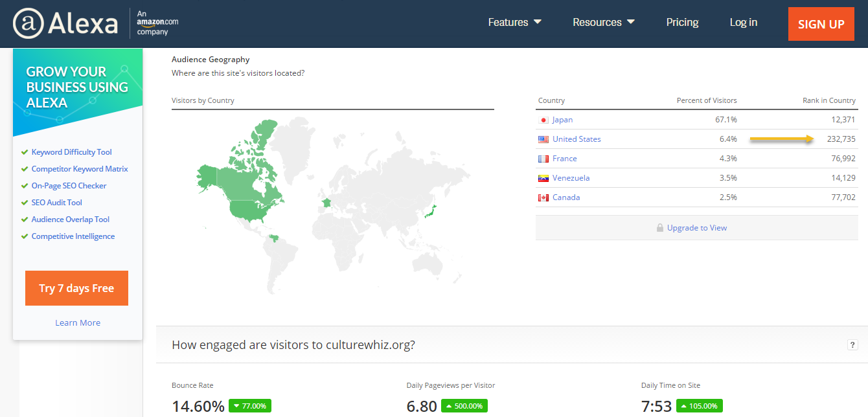Screen dimensions: 868x417
Task: Click Try 7 days Free button
Action: coord(76,288)
